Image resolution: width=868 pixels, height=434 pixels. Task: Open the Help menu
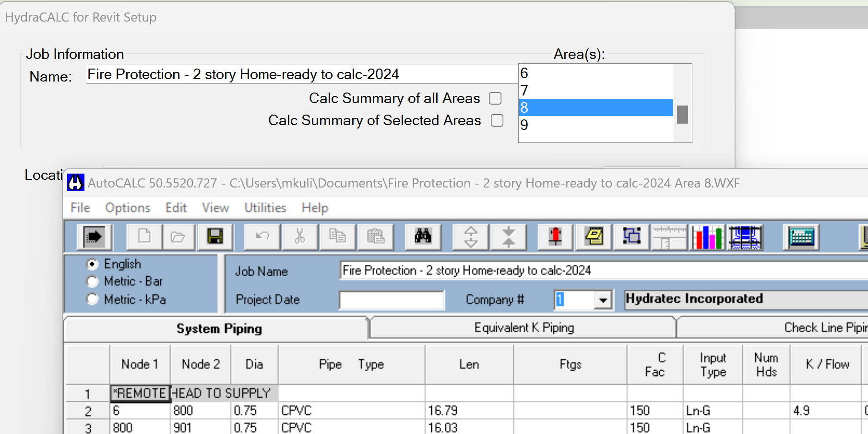click(315, 208)
